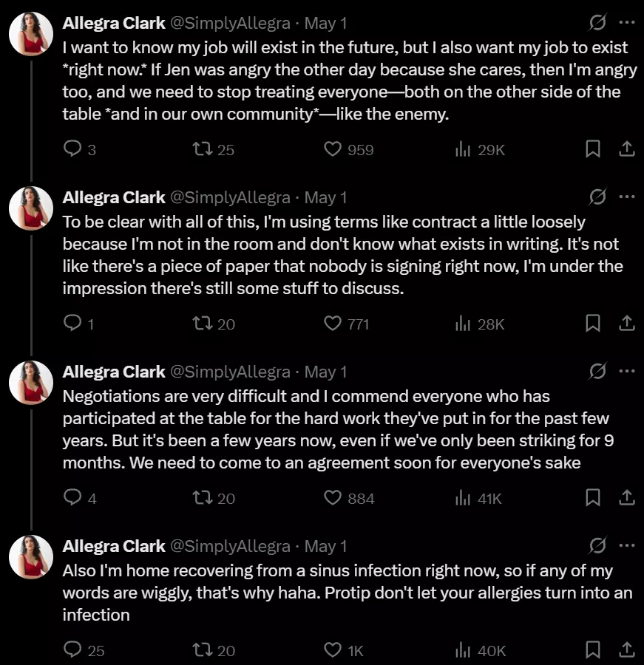The height and width of the screenshot is (665, 644).
Task: Bookmark the 'I want to know my job' tweet
Action: pos(593,149)
